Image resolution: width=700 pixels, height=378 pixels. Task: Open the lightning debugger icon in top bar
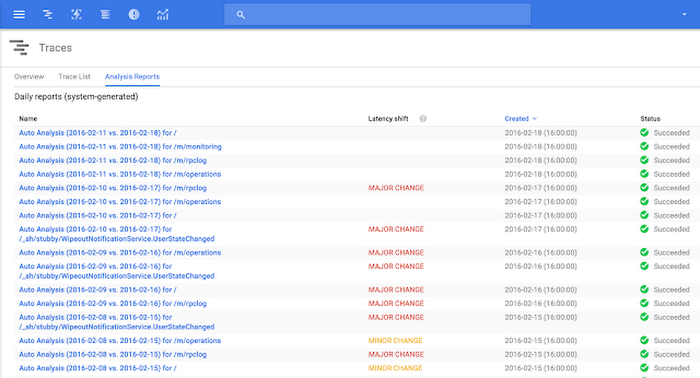76,14
